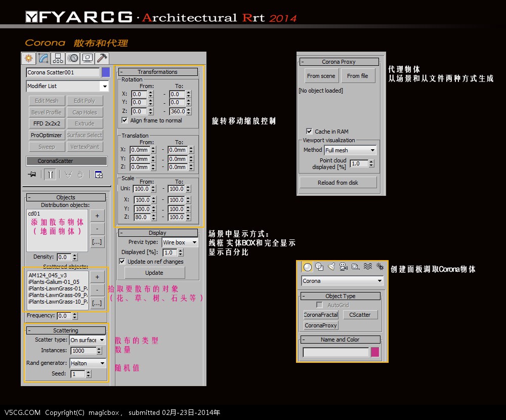Select the Lights category icon
The width and height of the screenshot is (506, 420).
pos(331,267)
